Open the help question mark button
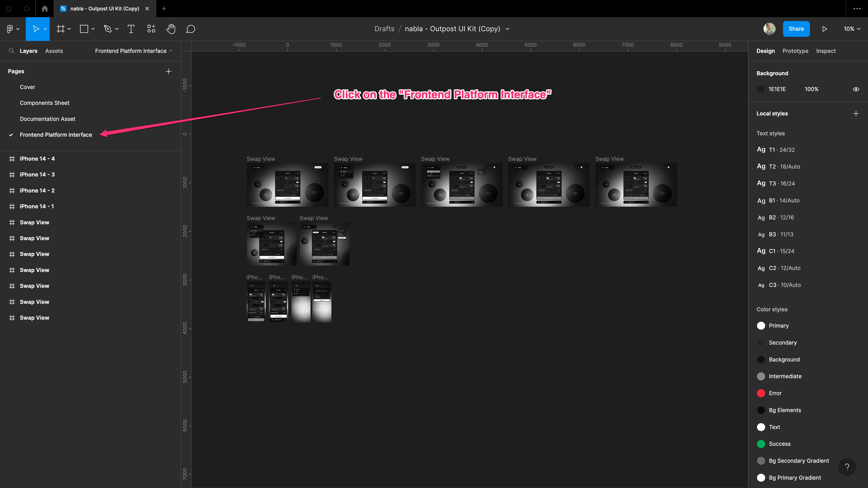Screen dimensions: 868x488 click(847, 467)
